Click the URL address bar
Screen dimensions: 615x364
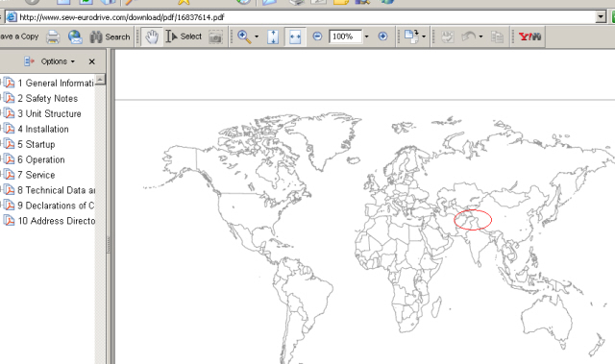[300, 17]
